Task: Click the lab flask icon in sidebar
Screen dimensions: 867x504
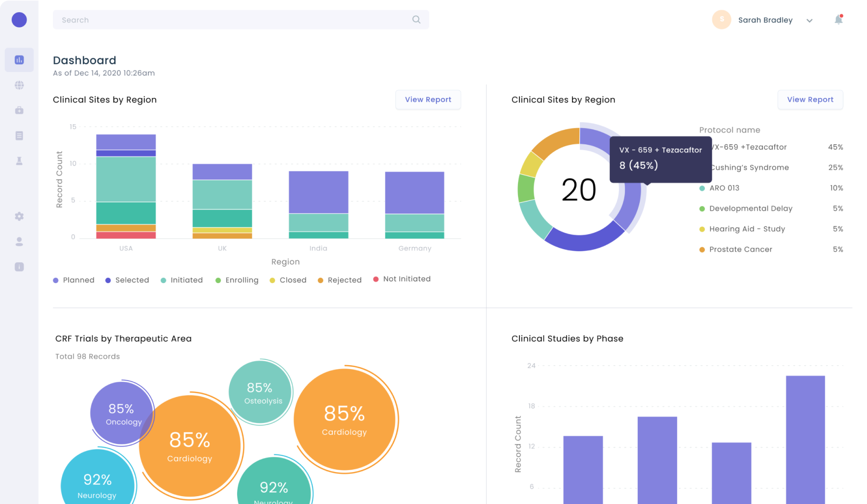Action: 19,161
